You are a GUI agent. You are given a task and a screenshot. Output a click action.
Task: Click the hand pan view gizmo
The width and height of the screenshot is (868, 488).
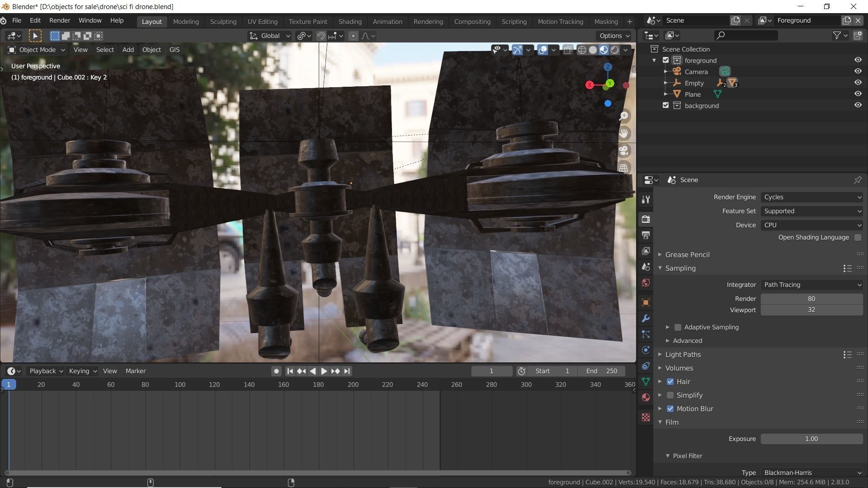click(x=624, y=133)
